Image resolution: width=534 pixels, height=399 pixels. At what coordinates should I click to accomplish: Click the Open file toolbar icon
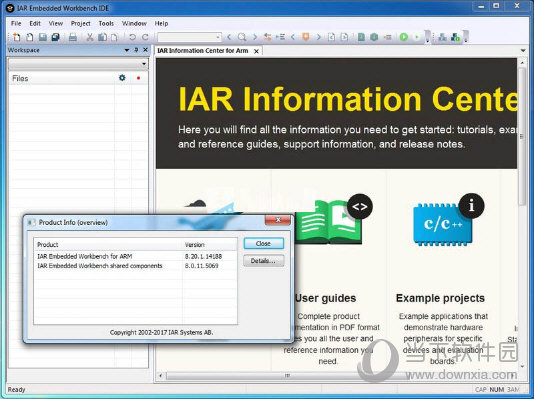click(30, 37)
